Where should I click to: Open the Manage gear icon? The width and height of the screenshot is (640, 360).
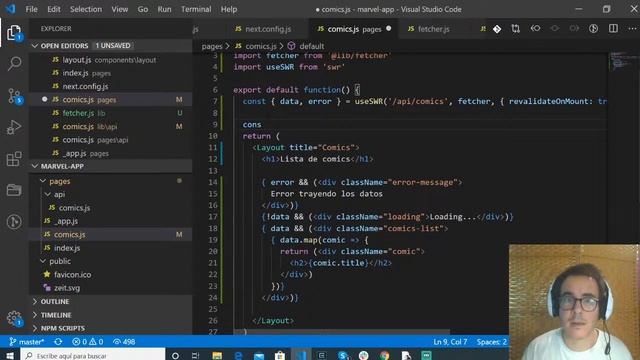click(14, 318)
